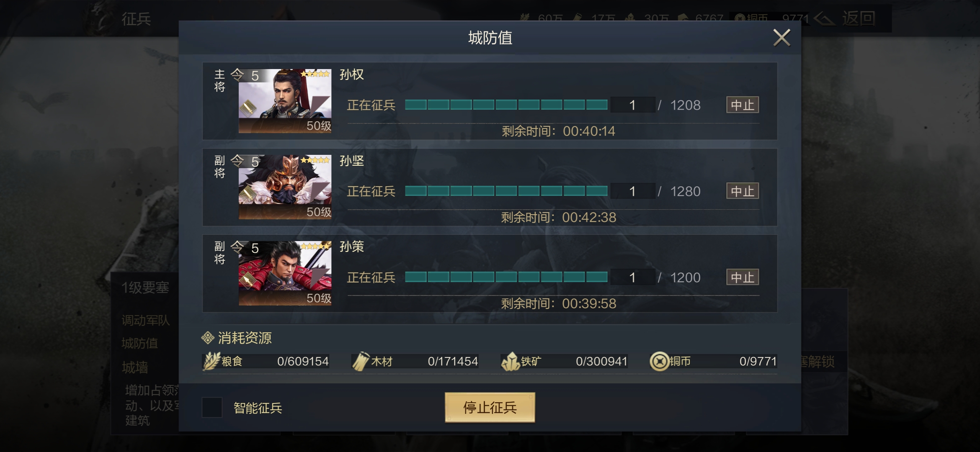Image resolution: width=980 pixels, height=452 pixels.
Task: Click 孙坚's general portrait
Action: click(285, 187)
